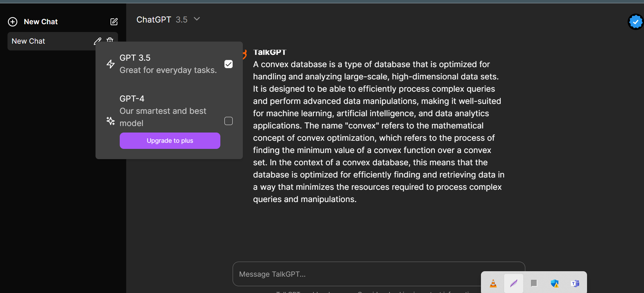
Task: Click the lightning bolt icon beside GPT 3.5
Action: [x=111, y=64]
